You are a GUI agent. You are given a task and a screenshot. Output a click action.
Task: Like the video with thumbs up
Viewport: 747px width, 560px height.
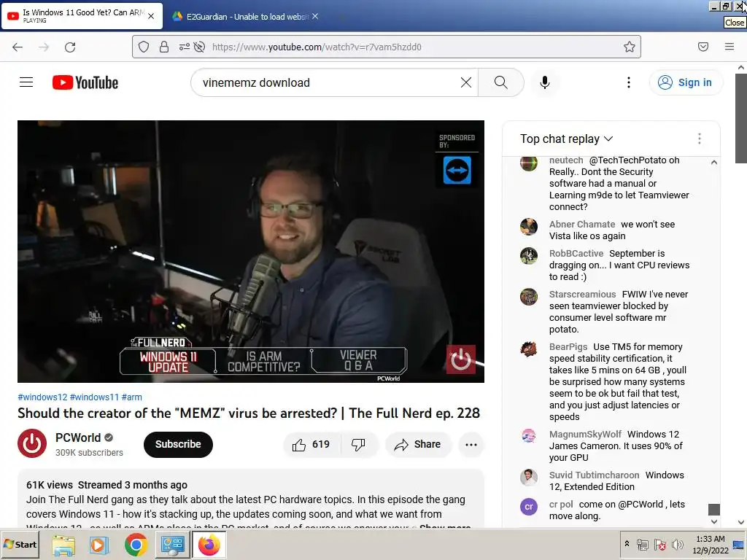(x=311, y=444)
